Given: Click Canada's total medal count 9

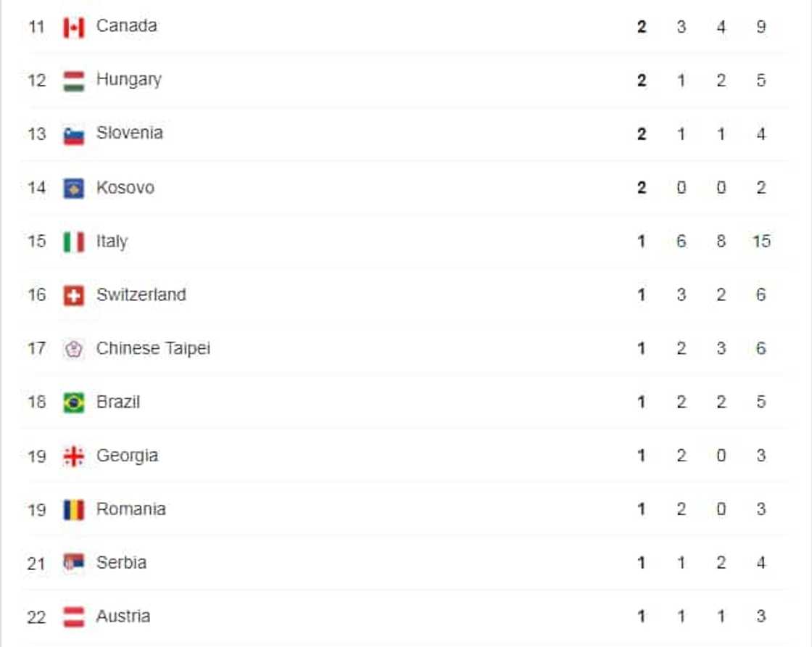Looking at the screenshot, I should pos(761,28).
